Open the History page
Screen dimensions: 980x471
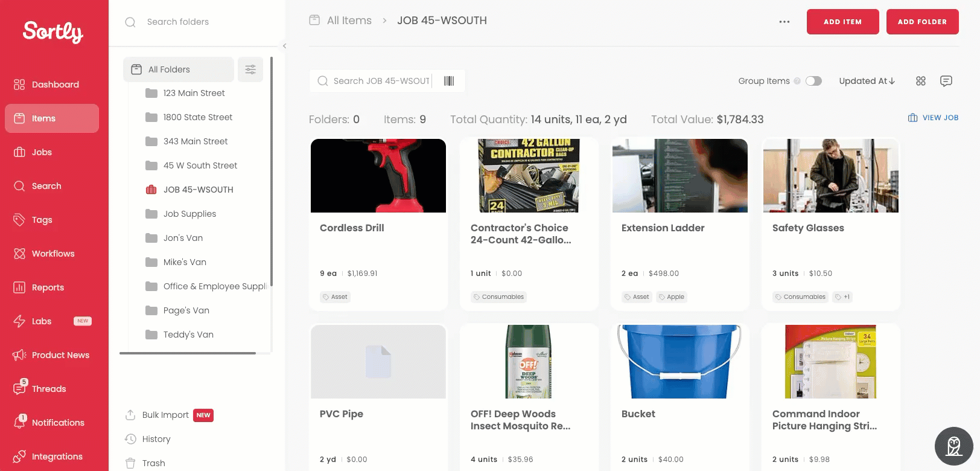coord(148,439)
